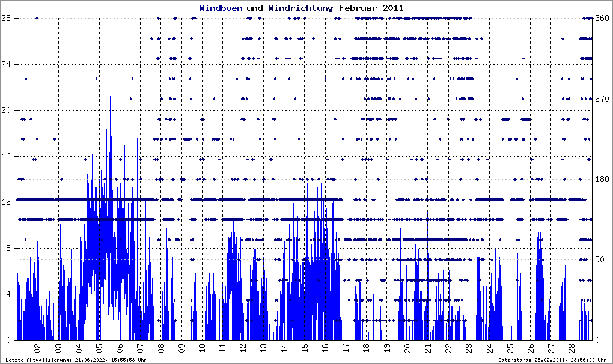Click the day label 14 on x-axis
613x364 pixels.
[284, 348]
